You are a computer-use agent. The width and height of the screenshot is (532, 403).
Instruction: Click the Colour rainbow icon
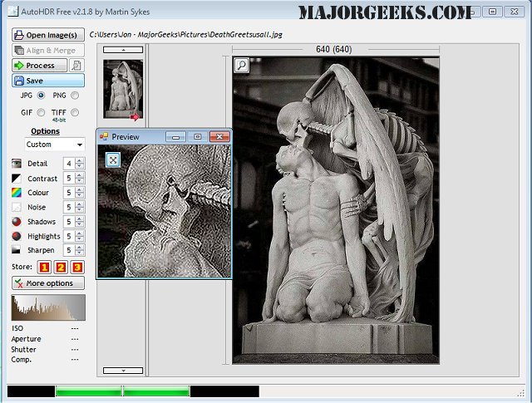click(x=17, y=193)
